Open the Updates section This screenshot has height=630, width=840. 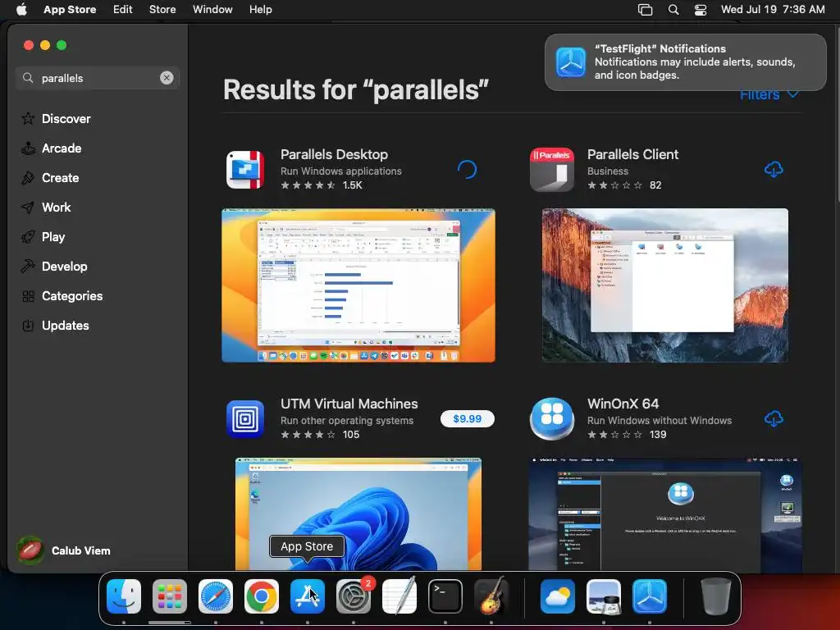[x=55, y=325]
